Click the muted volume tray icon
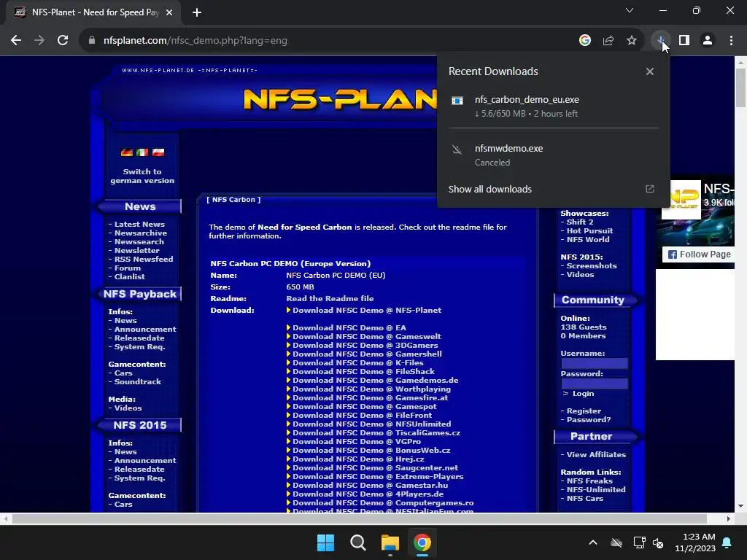Screen dimensions: 747x560 (659, 542)
